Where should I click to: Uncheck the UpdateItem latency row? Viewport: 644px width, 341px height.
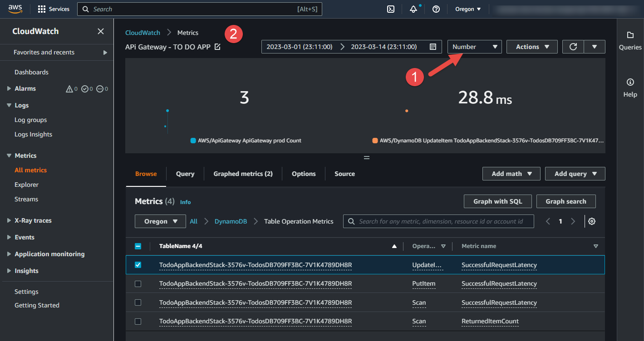tap(138, 265)
